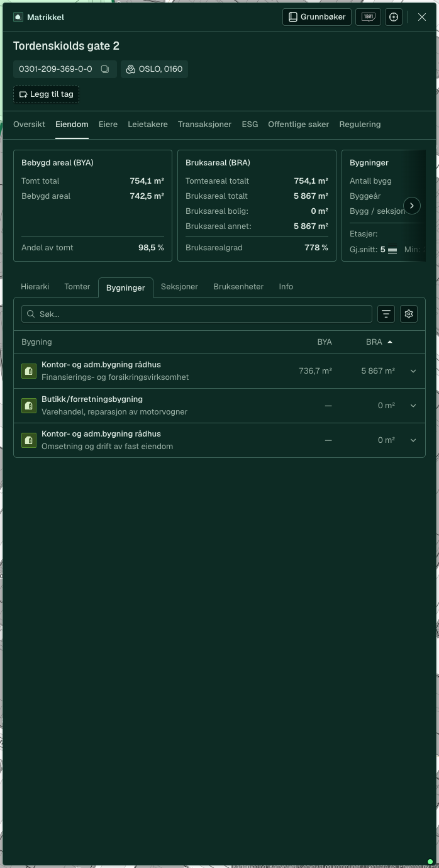The height and width of the screenshot is (868, 439).
Task: Close the Matrikkel panel
Action: coord(422,17)
